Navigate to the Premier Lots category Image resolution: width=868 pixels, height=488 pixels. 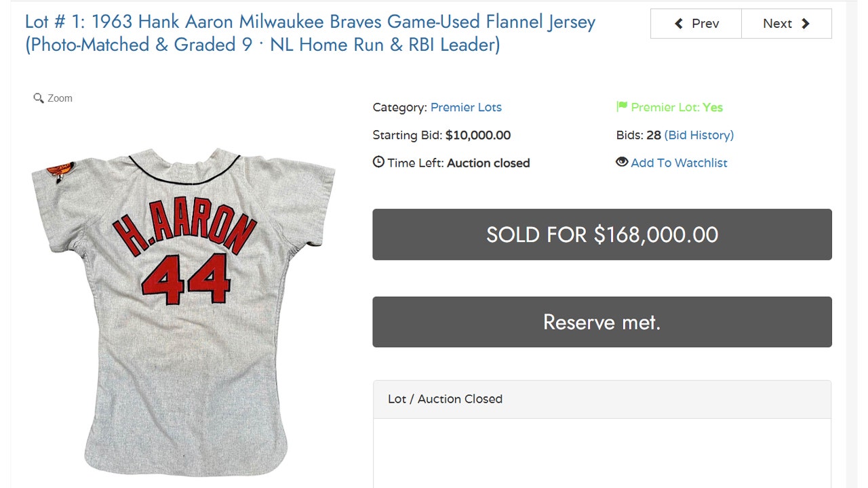pyautogui.click(x=466, y=107)
